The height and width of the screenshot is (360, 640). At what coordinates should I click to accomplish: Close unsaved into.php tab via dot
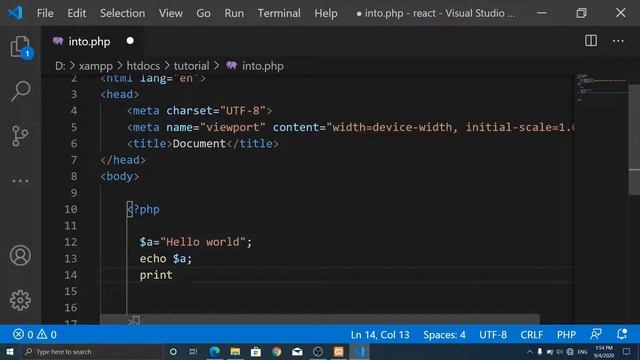130,41
